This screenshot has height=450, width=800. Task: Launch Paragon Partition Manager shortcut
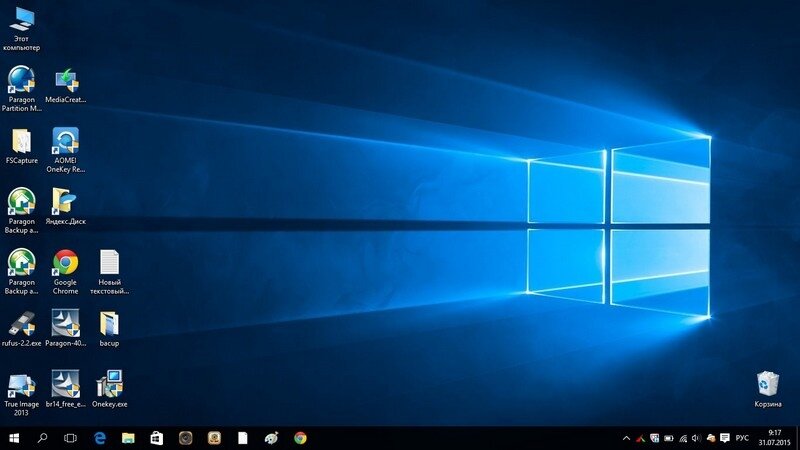tap(21, 89)
